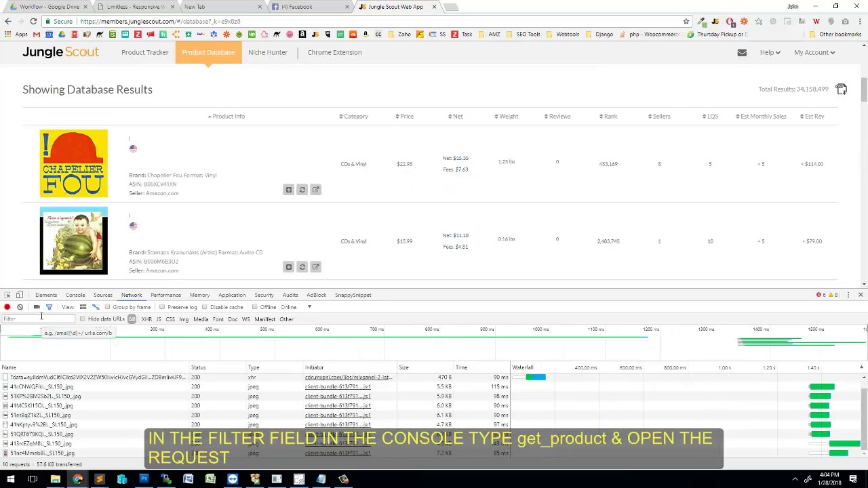The height and width of the screenshot is (488, 868).
Task: Open Task View on the taskbar
Action: (33, 479)
